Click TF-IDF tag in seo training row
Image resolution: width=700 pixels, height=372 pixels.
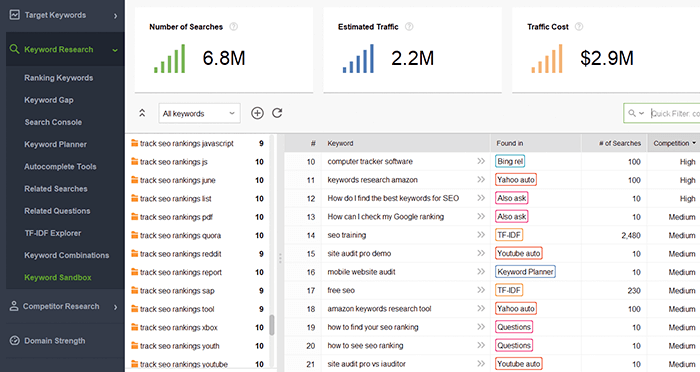coord(509,235)
